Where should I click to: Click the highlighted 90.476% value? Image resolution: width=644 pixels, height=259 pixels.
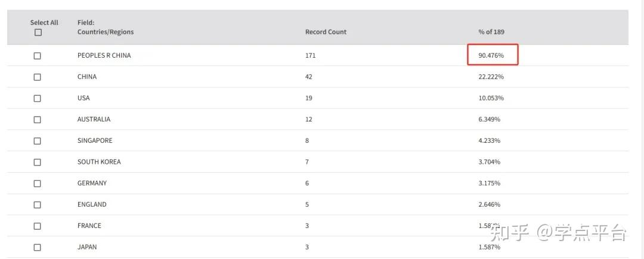[x=491, y=55]
